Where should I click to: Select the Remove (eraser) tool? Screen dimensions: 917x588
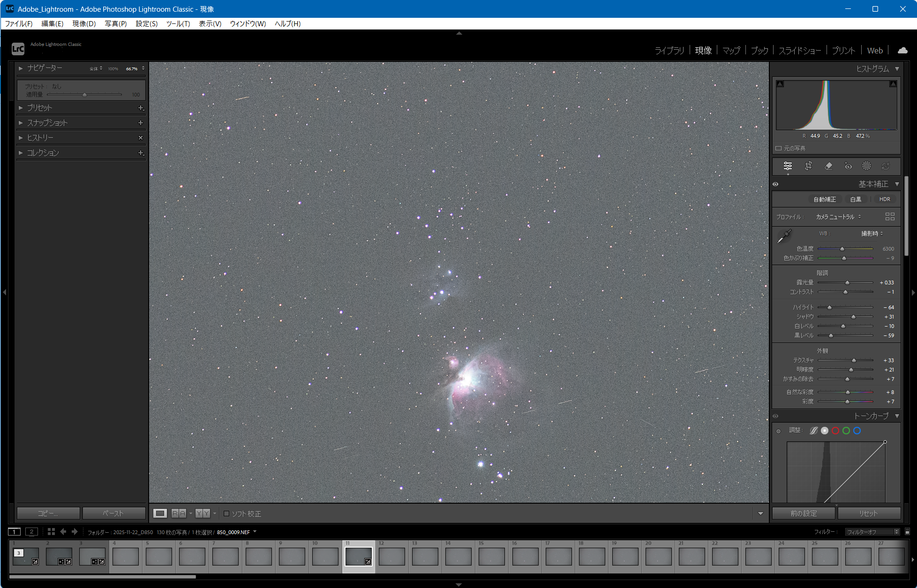click(x=828, y=166)
